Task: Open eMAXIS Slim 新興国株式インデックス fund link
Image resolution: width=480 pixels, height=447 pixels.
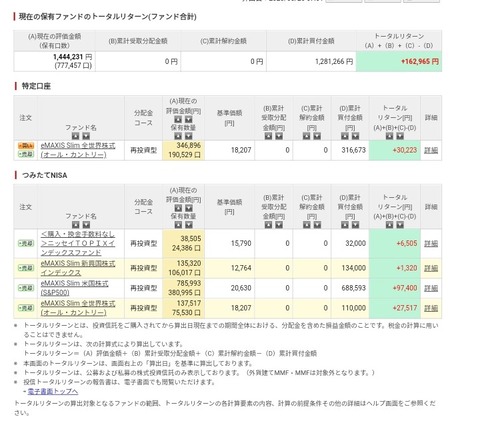Action: [x=78, y=268]
